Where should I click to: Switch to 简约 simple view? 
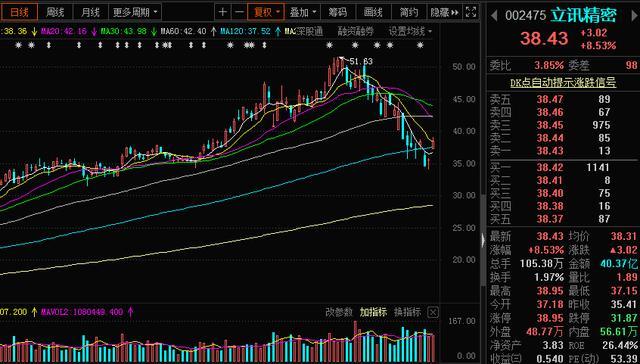pyautogui.click(x=409, y=12)
